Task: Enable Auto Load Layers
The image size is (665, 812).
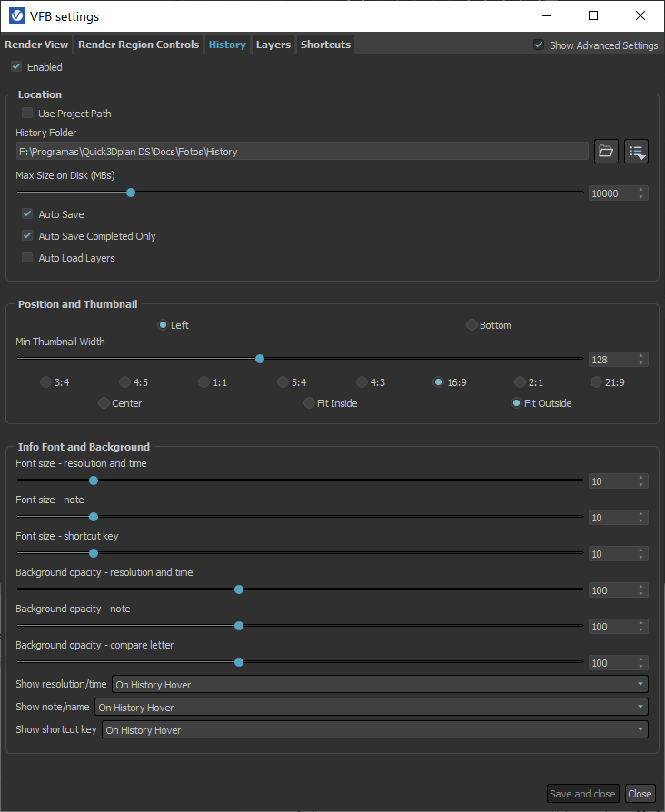Action: (27, 257)
